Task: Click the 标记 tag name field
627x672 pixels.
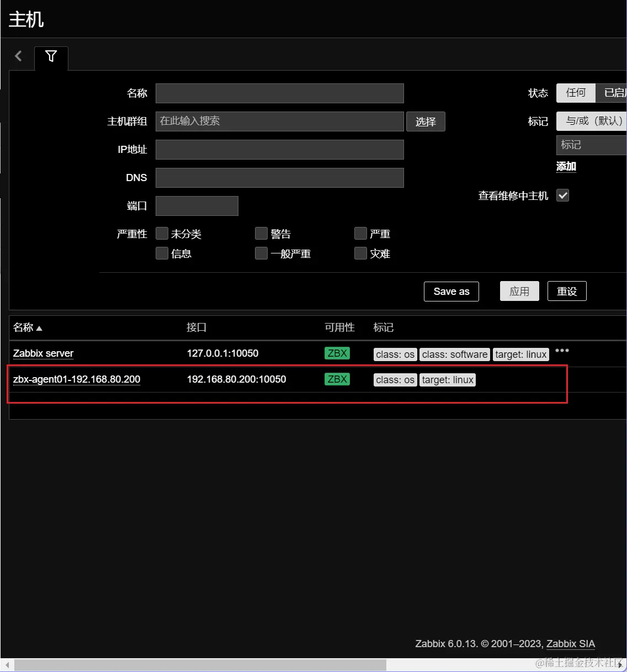Action: (x=592, y=145)
